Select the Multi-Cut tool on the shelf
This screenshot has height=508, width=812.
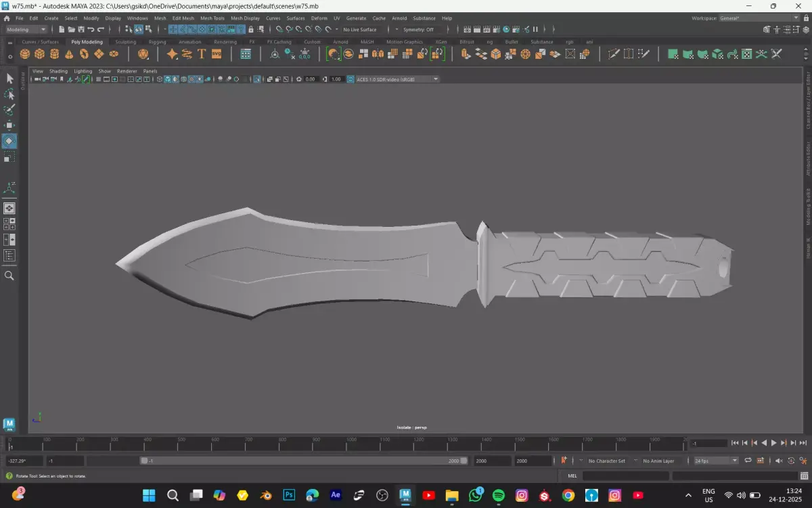point(614,54)
